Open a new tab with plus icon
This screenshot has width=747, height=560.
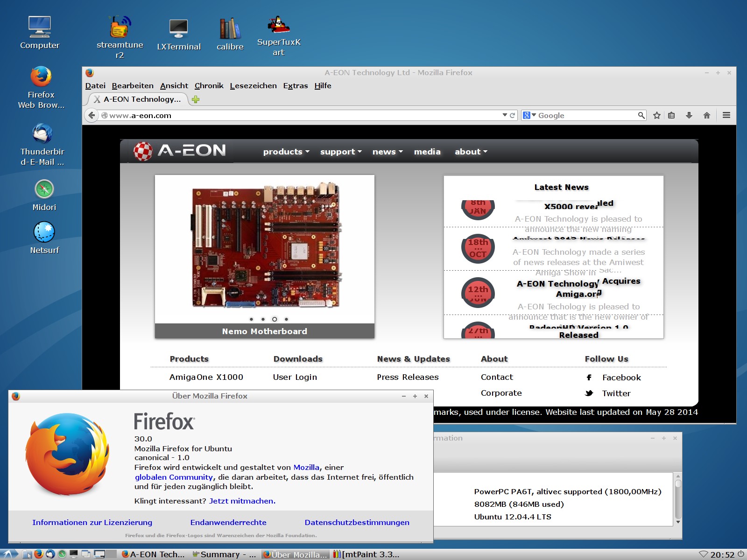[x=196, y=99]
